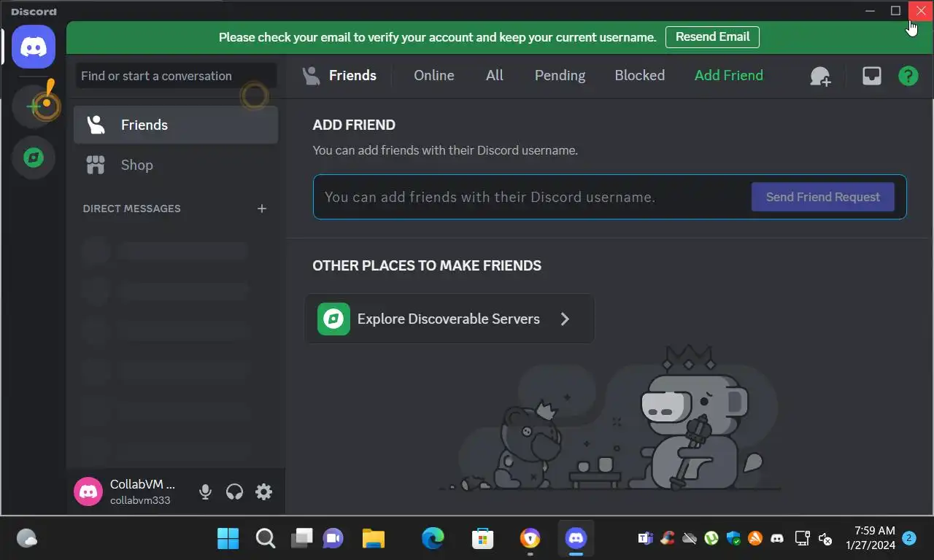The height and width of the screenshot is (560, 934).
Task: Open File Explorer from the taskbar
Action: 374,539
